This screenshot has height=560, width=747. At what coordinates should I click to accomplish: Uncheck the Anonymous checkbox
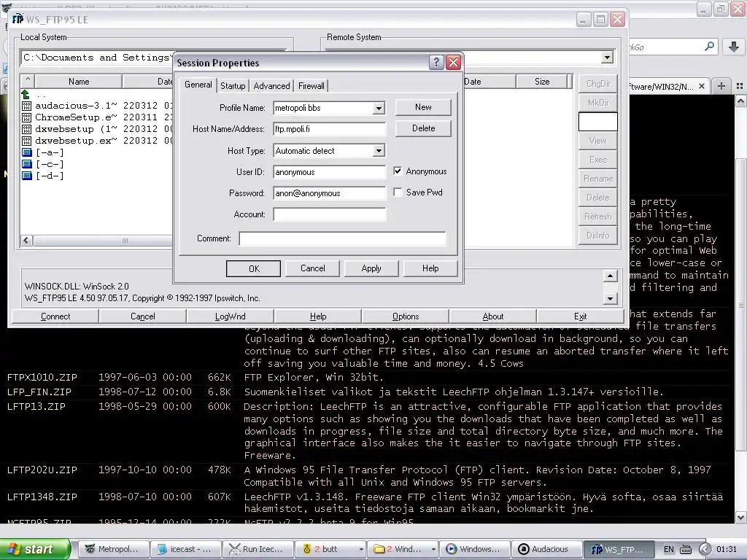398,171
